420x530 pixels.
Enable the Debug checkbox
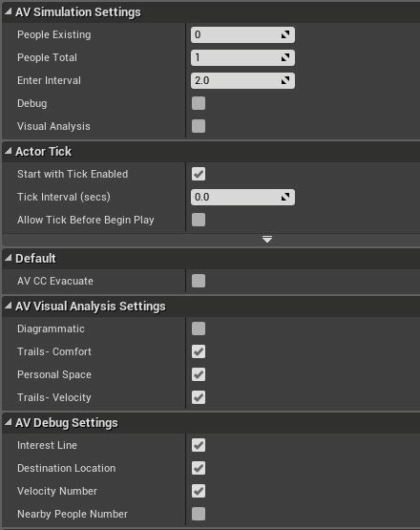pos(199,103)
